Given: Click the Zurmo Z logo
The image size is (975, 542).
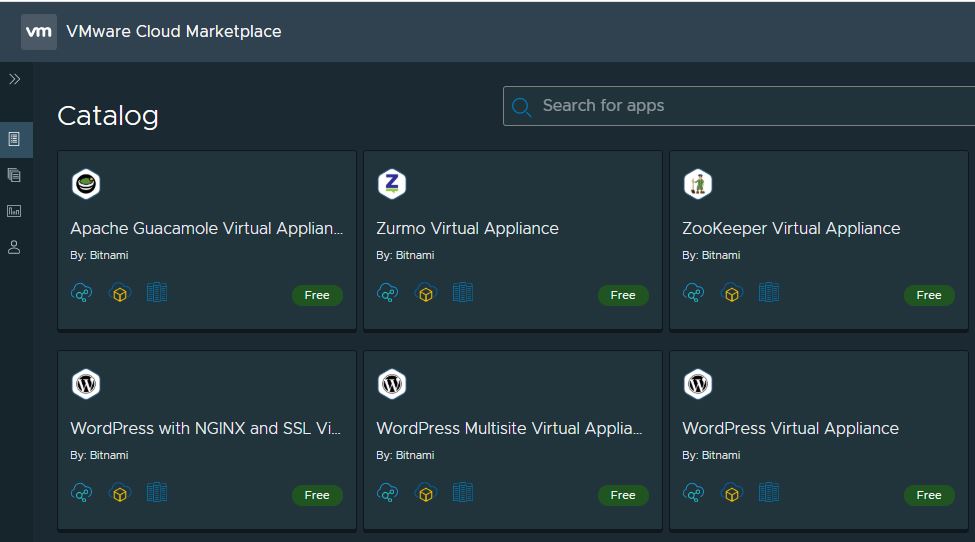Looking at the screenshot, I should tap(391, 184).
